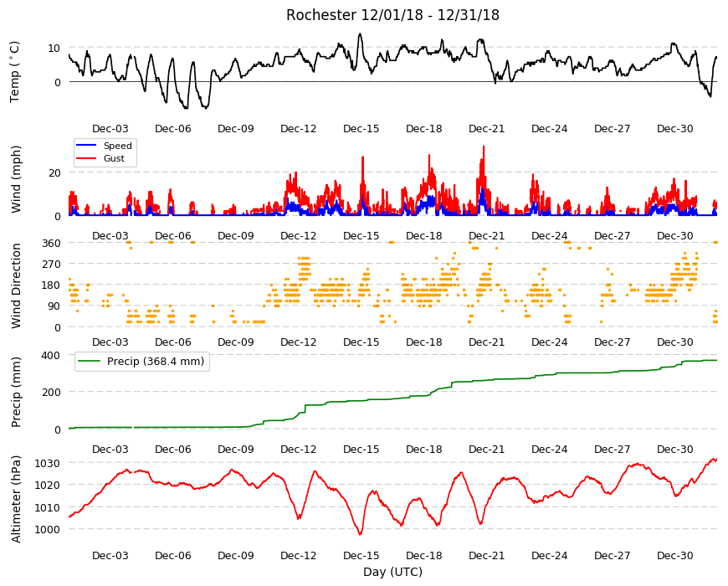Click the Dec-21 tick under wind plot
This screenshot has width=728, height=586.
(486, 235)
